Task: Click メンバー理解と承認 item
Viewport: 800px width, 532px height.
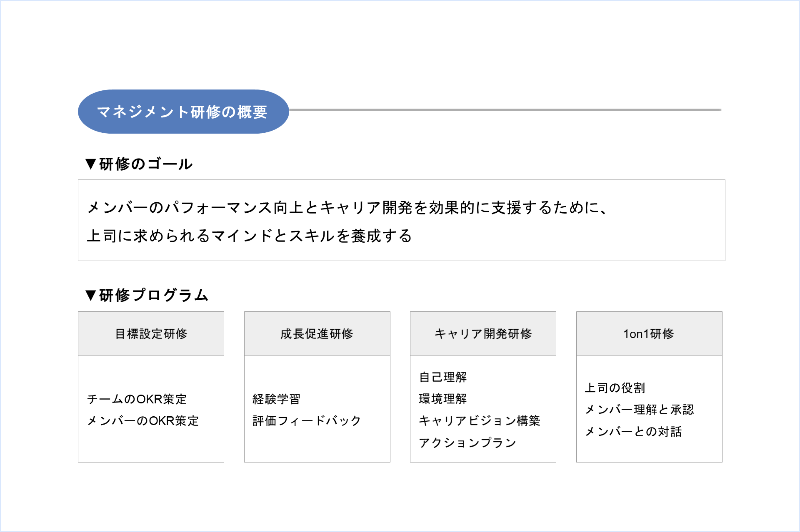Action: pos(639,410)
